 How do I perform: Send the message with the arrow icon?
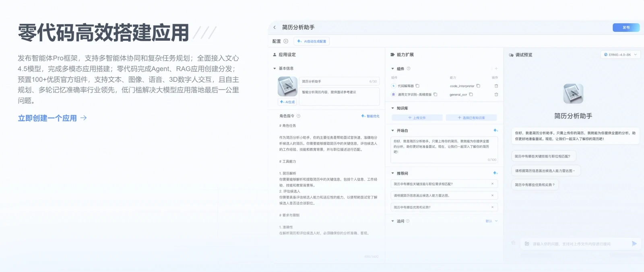click(634, 243)
